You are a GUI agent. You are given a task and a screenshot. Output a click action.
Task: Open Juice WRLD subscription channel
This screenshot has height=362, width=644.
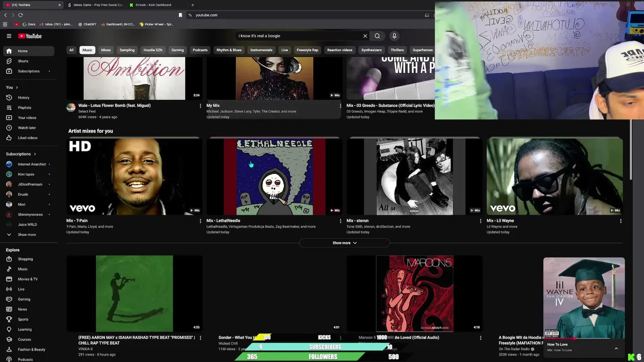point(29,224)
